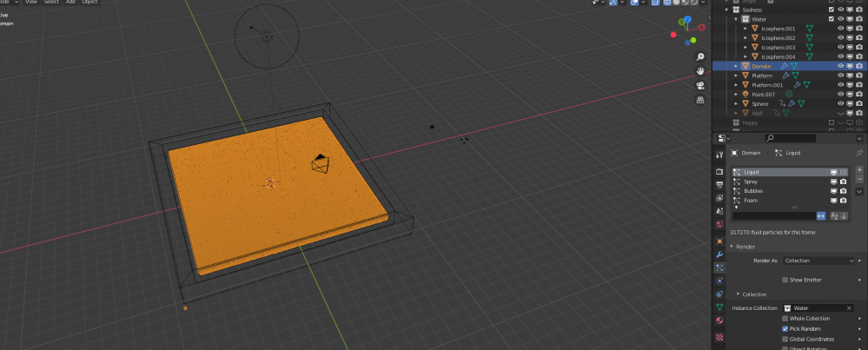This screenshot has height=350, width=868.
Task: Click Icosphere.001 mesh data icon
Action: tap(809, 29)
